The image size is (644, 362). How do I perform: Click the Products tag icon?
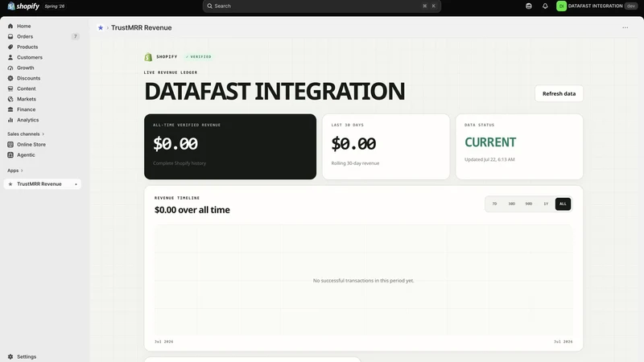pyautogui.click(x=10, y=47)
